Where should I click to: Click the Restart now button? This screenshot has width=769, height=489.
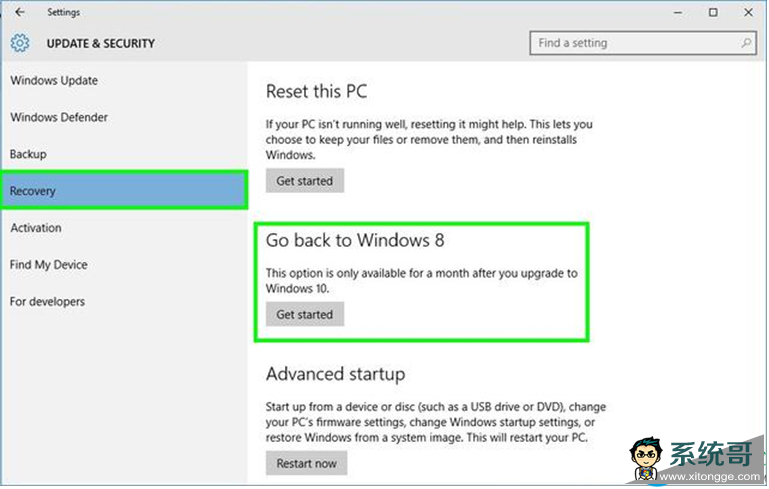pos(307,463)
